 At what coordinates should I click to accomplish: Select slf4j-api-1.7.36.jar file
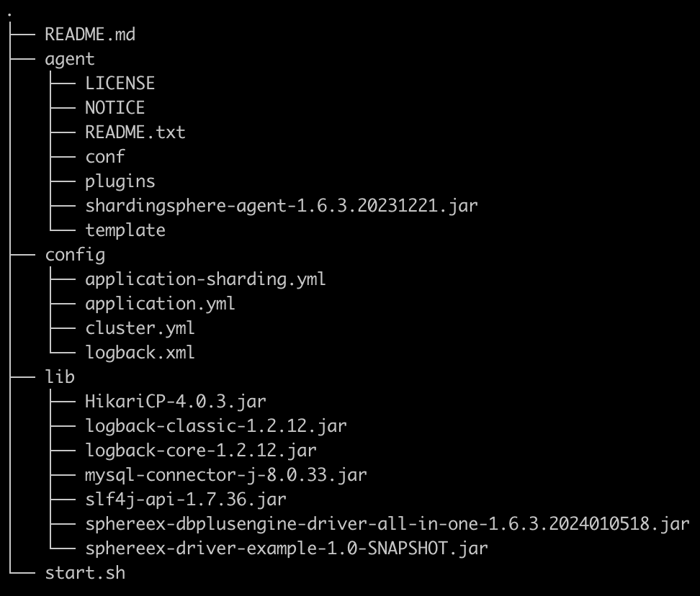[185, 499]
